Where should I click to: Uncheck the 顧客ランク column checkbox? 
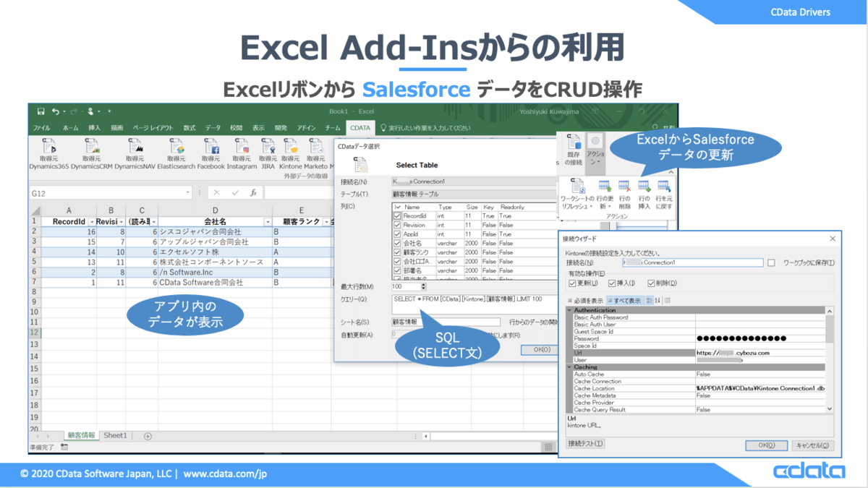[398, 252]
